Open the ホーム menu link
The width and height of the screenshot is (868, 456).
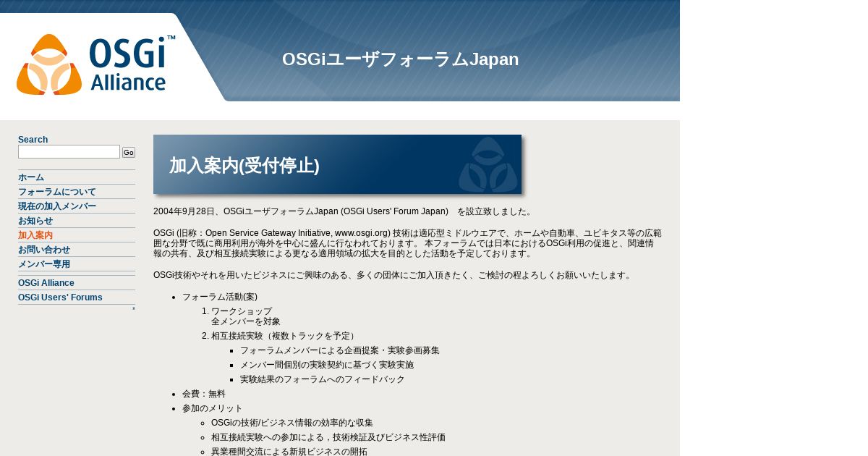(x=31, y=177)
